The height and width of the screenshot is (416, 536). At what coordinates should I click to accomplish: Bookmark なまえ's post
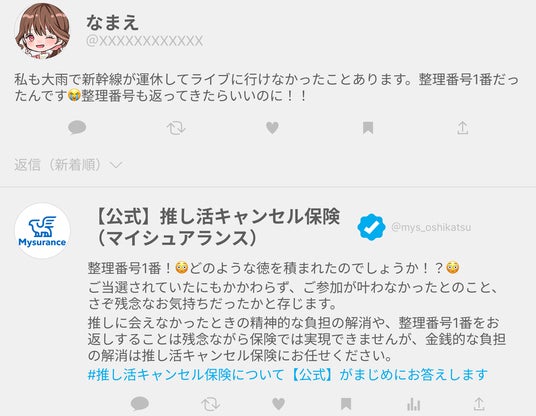point(368,128)
